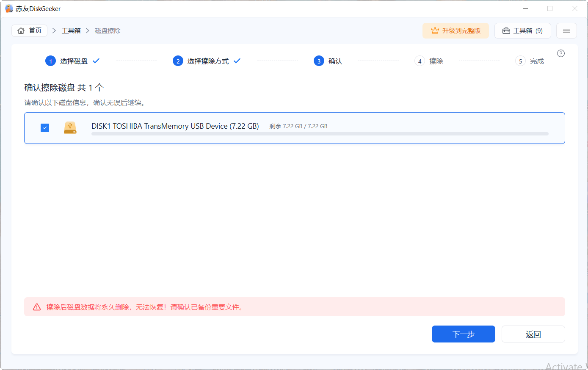
Task: Click the help question mark icon
Action: pos(561,53)
